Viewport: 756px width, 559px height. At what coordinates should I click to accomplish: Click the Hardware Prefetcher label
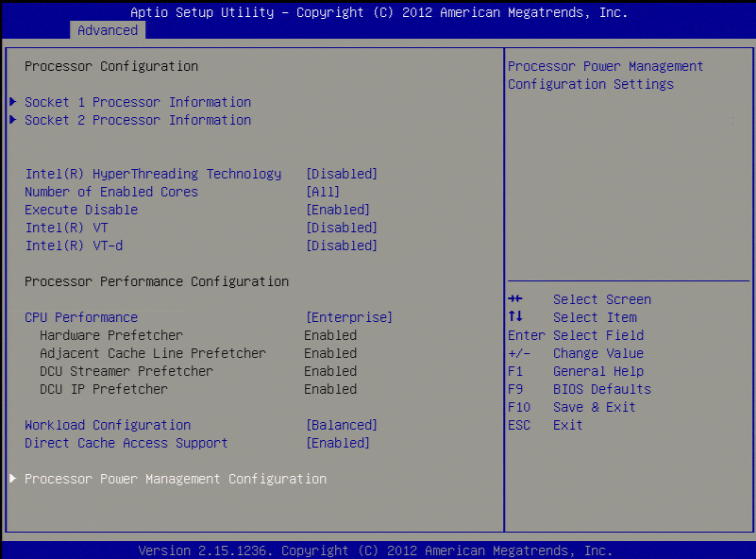point(111,335)
